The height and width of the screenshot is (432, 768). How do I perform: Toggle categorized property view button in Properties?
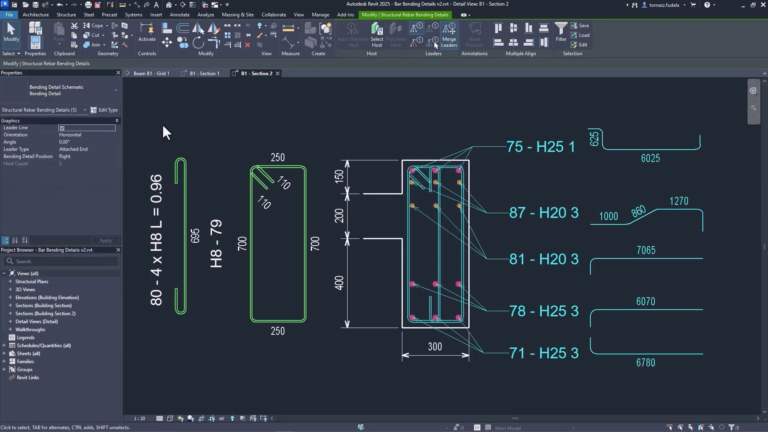click(5, 240)
